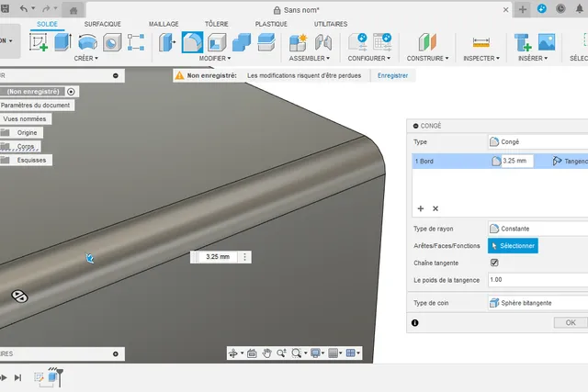Activate the (Non enregistré) component radio button
Viewport: 588px width, 392px height.
click(71, 92)
